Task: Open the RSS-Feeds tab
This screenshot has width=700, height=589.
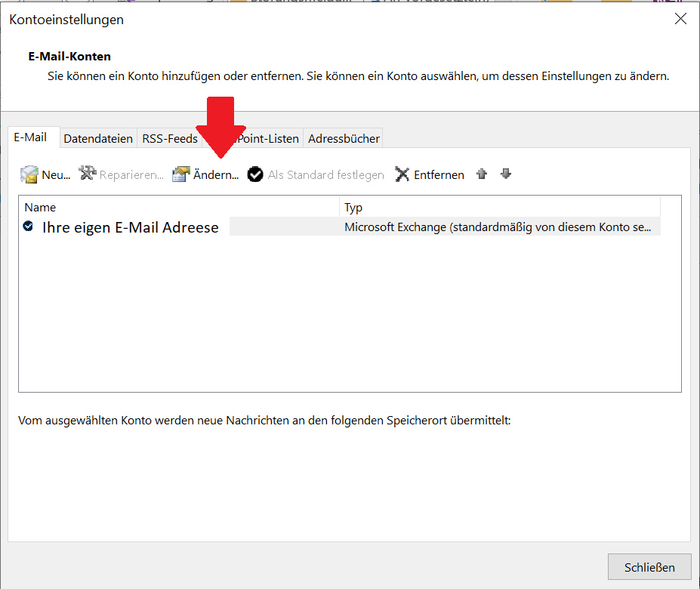Action: pos(169,138)
